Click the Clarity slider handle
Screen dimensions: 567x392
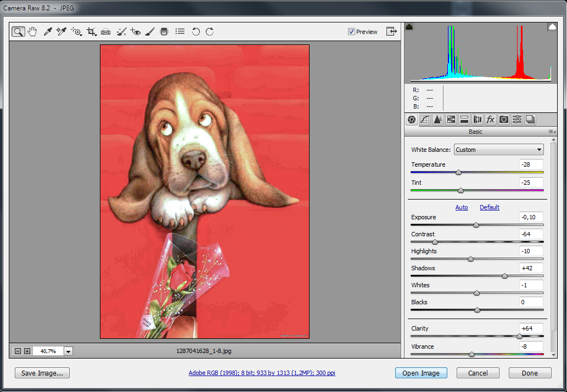519,336
